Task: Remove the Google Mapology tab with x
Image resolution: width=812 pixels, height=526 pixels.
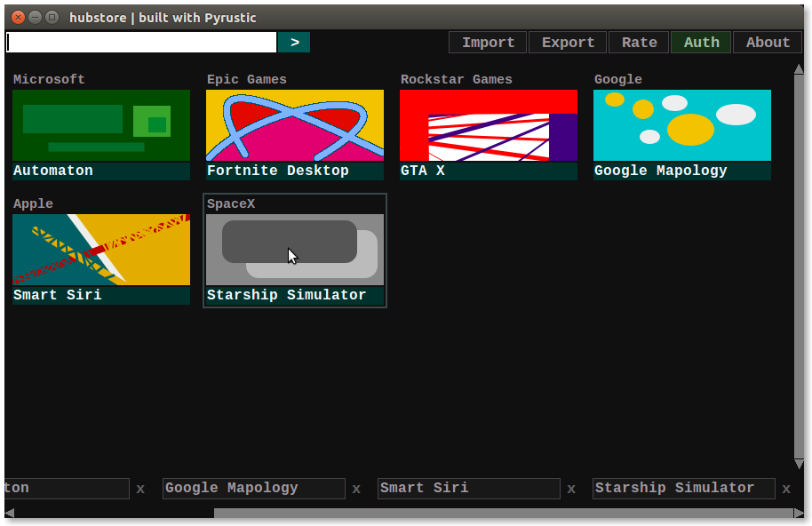Action: (356, 489)
